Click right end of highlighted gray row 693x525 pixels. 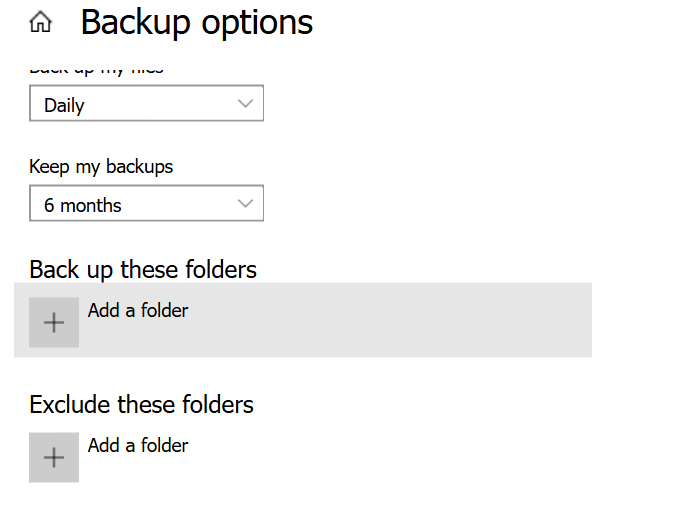click(570, 320)
